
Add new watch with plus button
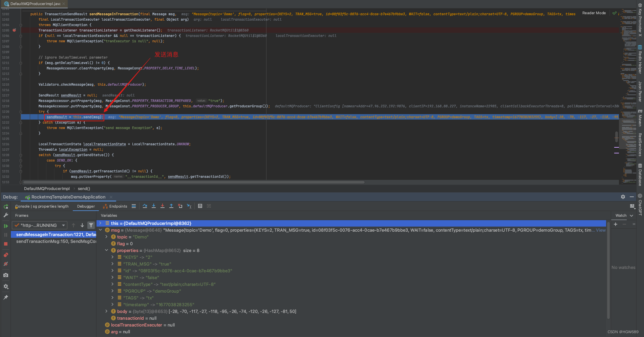tap(616, 224)
